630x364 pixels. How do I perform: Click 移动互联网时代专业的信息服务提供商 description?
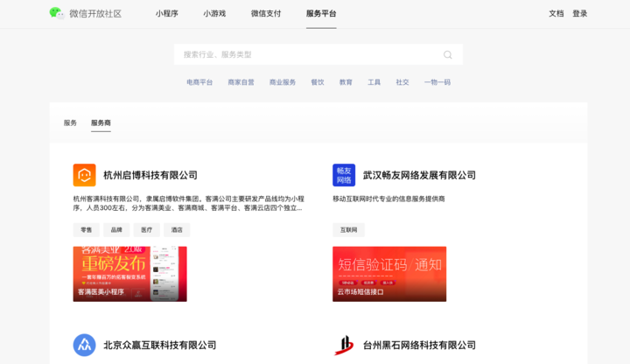pyautogui.click(x=388, y=199)
